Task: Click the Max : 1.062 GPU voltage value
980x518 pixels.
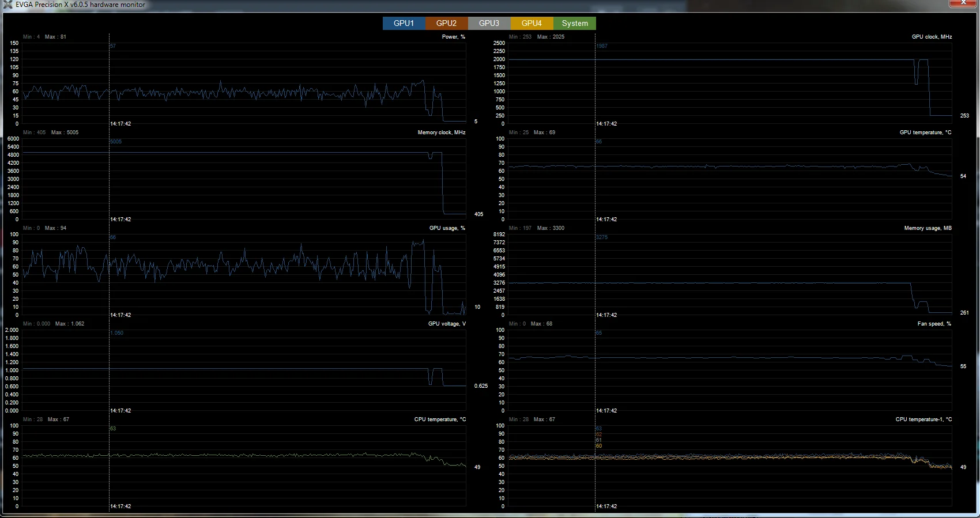Action: [70, 324]
